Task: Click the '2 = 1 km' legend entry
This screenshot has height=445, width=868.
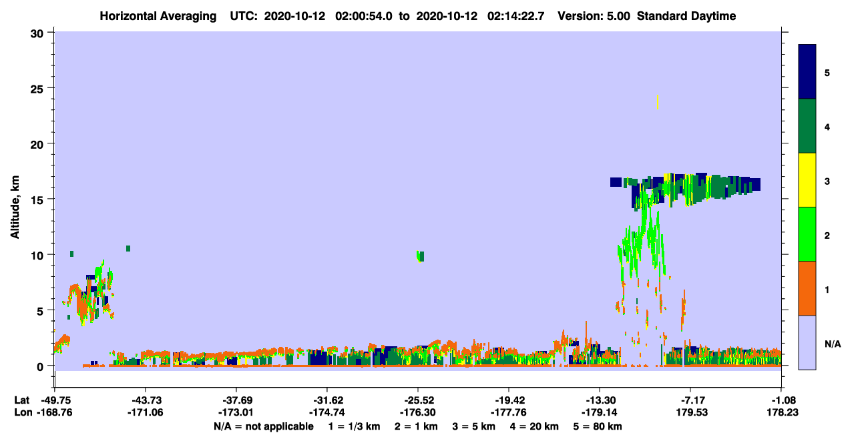Action: (x=416, y=426)
